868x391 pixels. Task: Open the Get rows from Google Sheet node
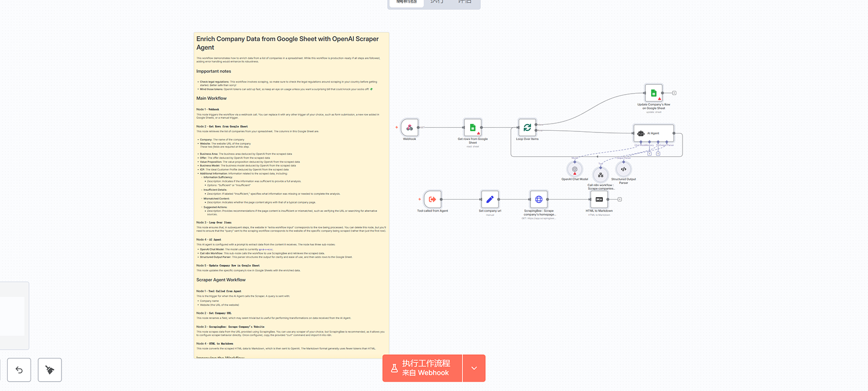coord(472,128)
